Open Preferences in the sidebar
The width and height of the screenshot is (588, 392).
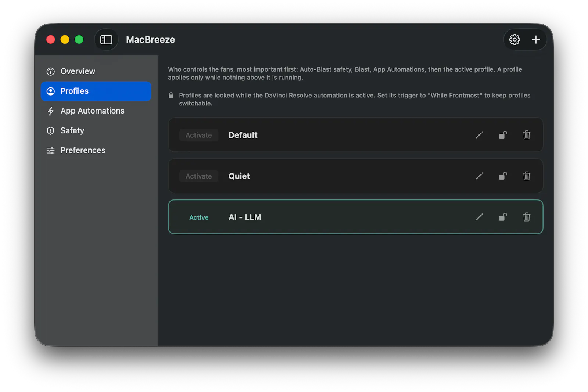(96, 151)
